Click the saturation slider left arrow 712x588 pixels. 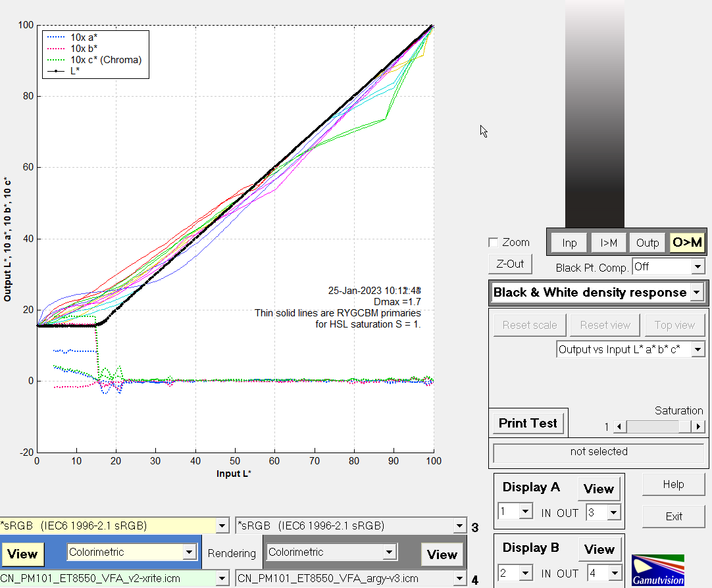tap(619, 427)
